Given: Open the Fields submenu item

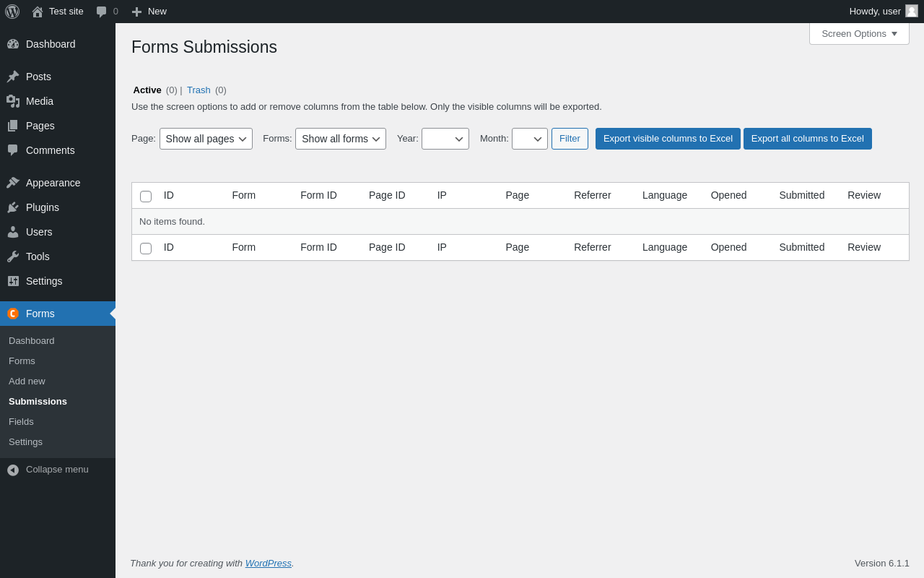Looking at the screenshot, I should [21, 421].
